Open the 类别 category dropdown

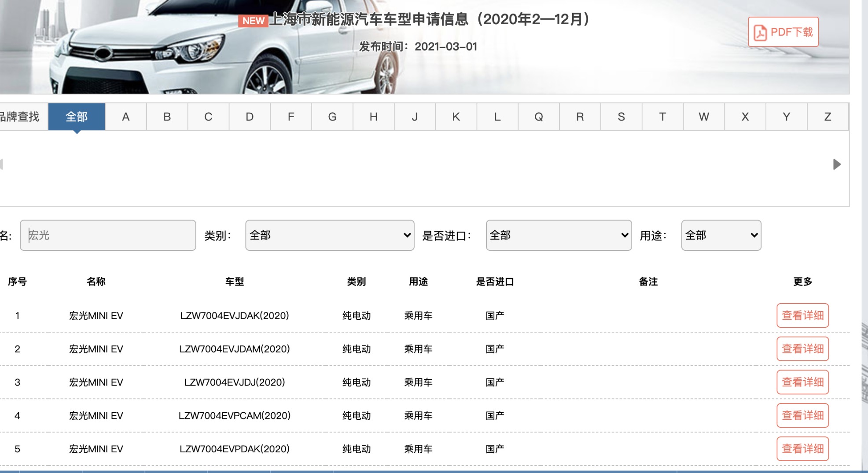point(330,235)
